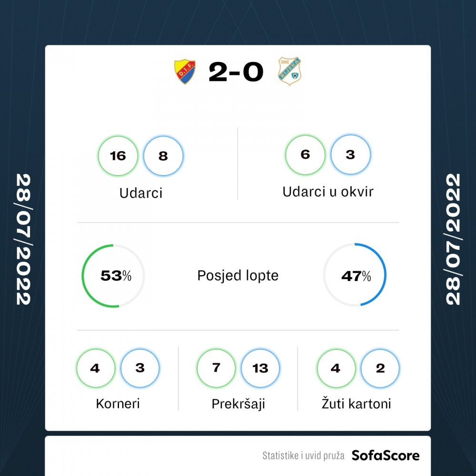Click the Posjed lopte label
The height and width of the screenshot is (476, 476).
coord(238,276)
